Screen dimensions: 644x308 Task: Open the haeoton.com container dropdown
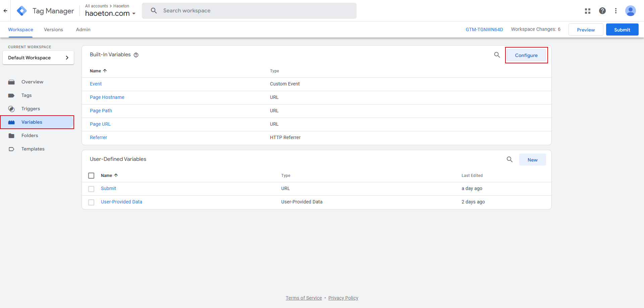110,13
